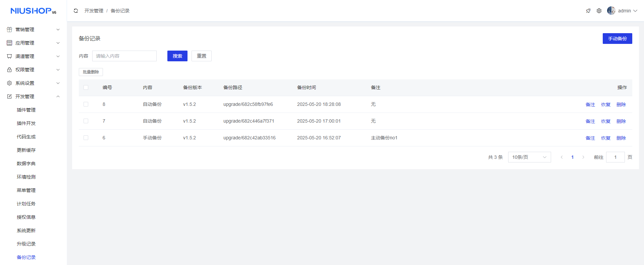Click the 内容 search input field
644x265 pixels.
tap(124, 56)
